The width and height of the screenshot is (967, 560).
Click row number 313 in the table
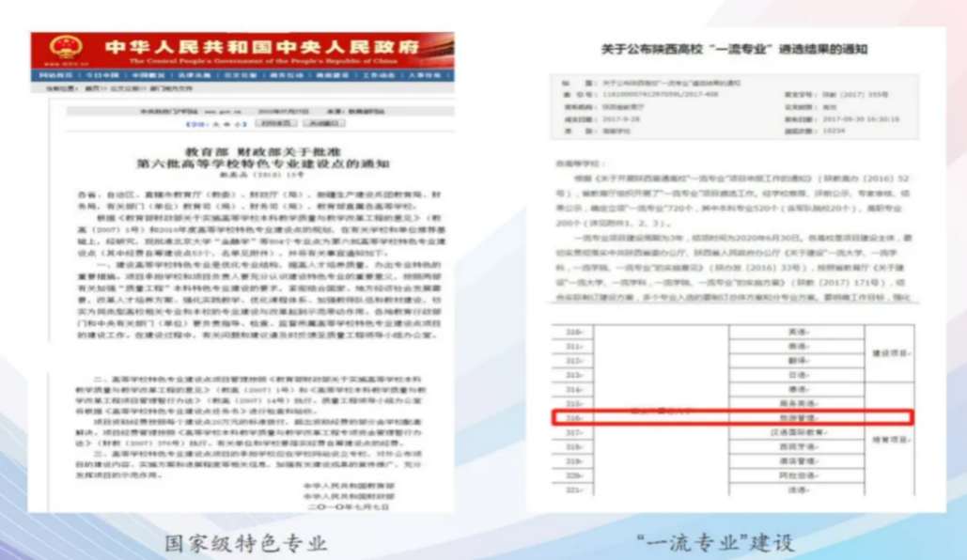point(573,375)
